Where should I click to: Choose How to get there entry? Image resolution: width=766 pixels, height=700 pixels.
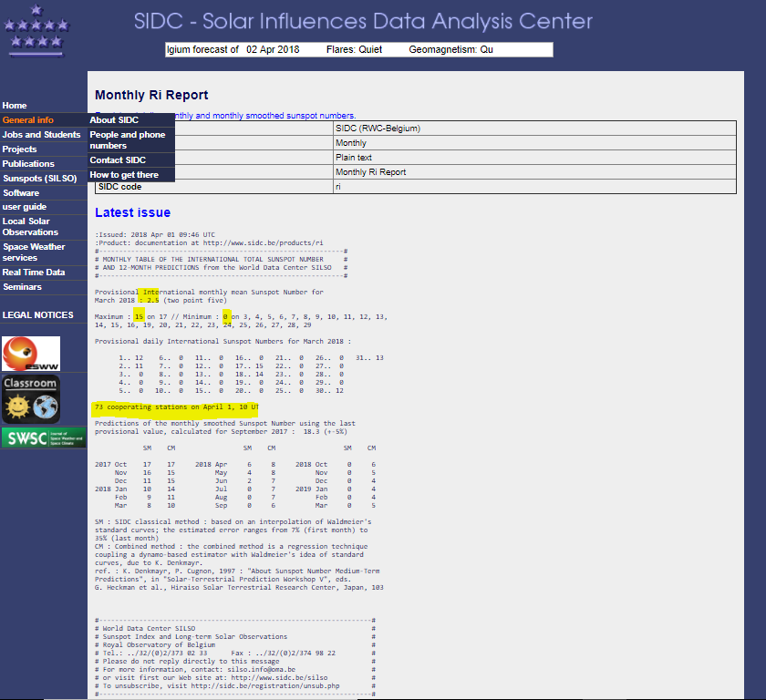124,175
